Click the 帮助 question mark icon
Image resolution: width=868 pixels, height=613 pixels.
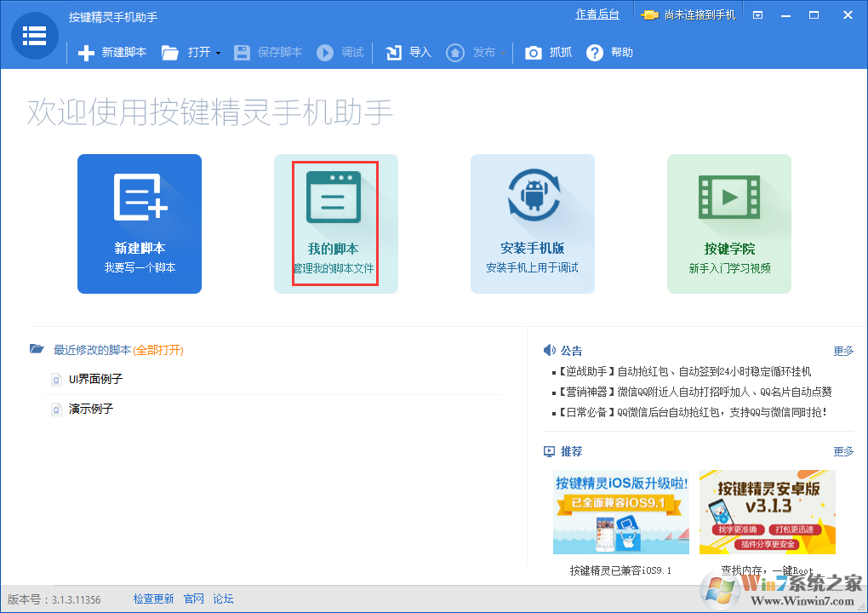click(593, 52)
